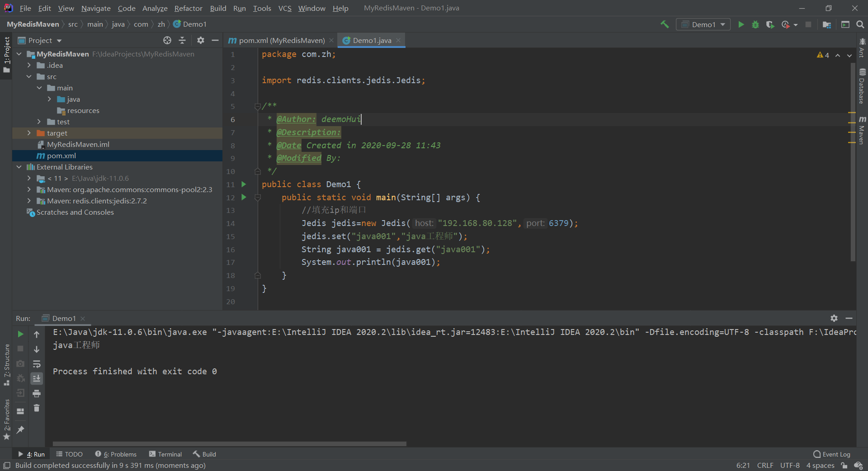Click the CRLF line separator setting

tap(765, 465)
